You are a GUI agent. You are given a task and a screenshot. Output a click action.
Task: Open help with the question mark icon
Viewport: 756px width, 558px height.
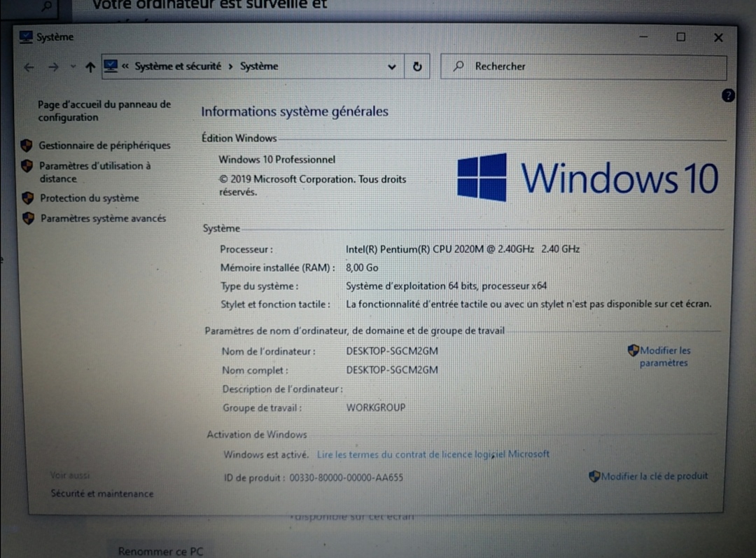(728, 95)
